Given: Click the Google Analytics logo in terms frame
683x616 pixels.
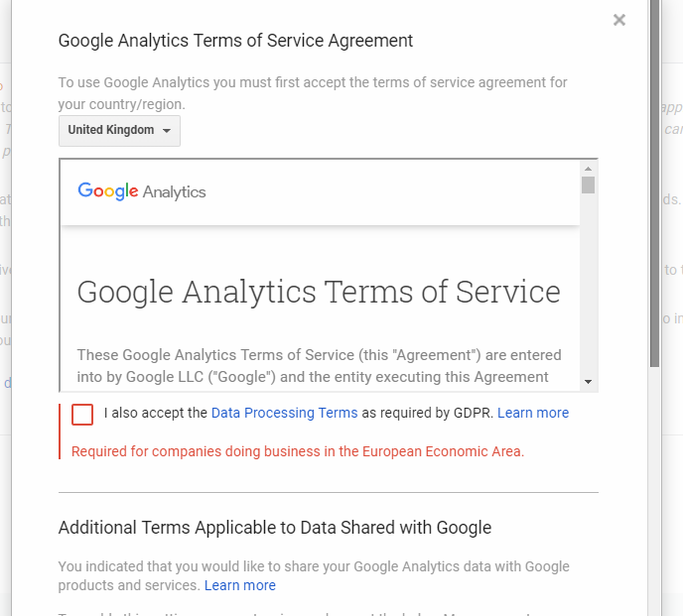Looking at the screenshot, I should click(142, 191).
